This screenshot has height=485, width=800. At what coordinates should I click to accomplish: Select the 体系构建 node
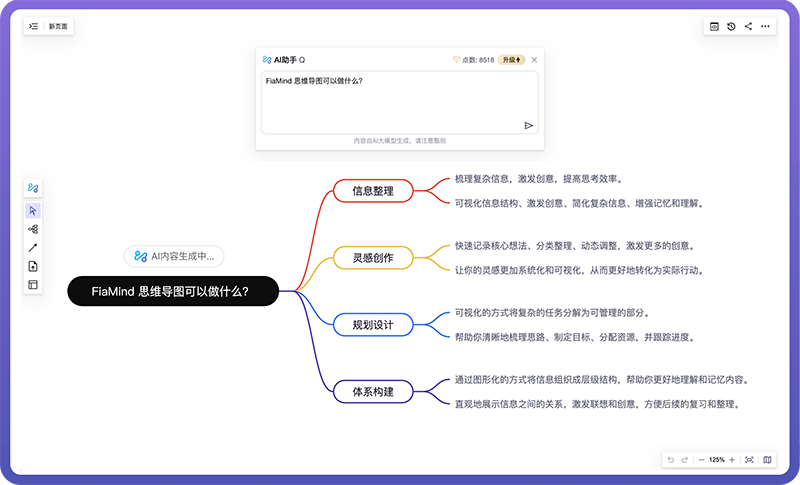[x=373, y=392]
